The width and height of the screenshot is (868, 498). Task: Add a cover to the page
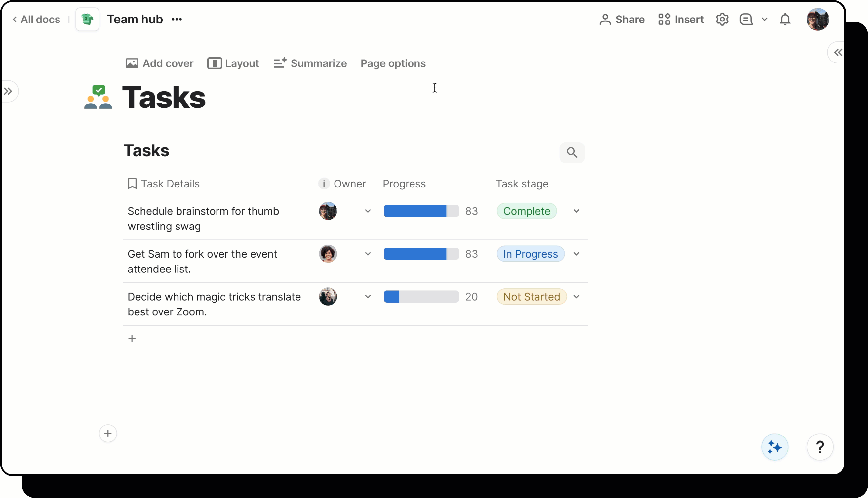pyautogui.click(x=159, y=63)
